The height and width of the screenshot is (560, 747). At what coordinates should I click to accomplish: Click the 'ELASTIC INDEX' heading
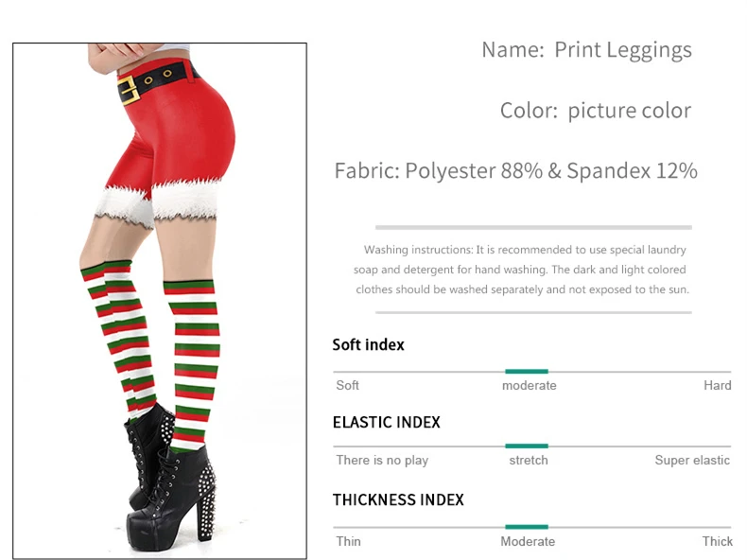(387, 422)
